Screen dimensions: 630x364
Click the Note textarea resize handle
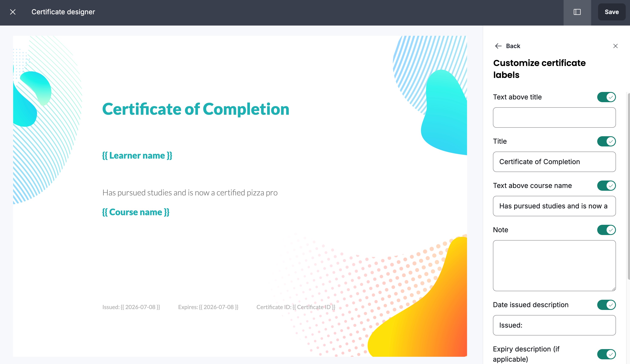[614, 289]
